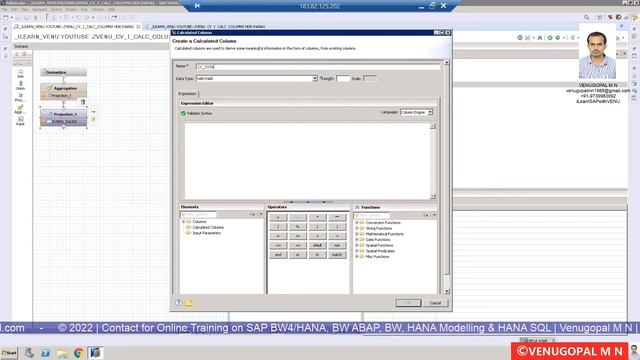Expand Conversion Functions folder
The height and width of the screenshot is (360, 640).
pos(357,223)
